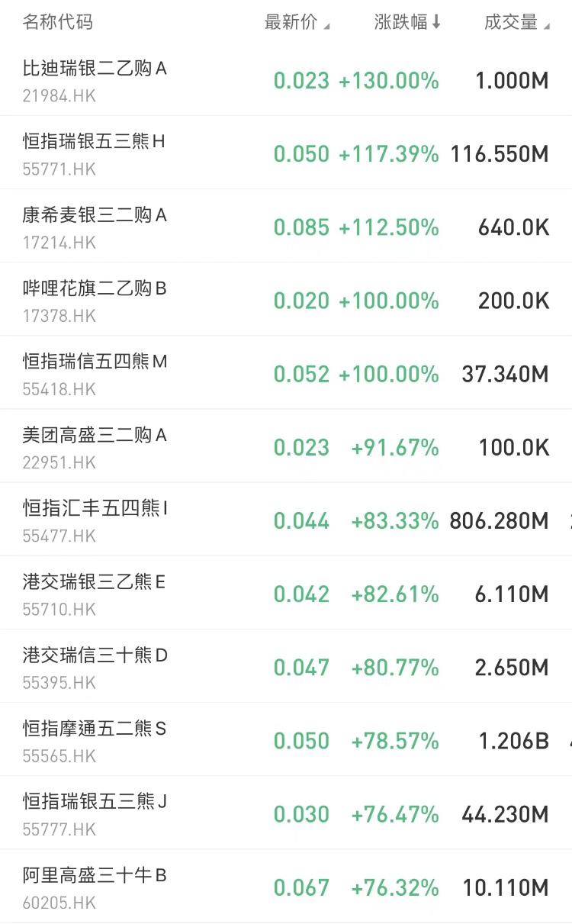
Task: Select 康希麦银三二购A from the list
Action: (x=95, y=216)
